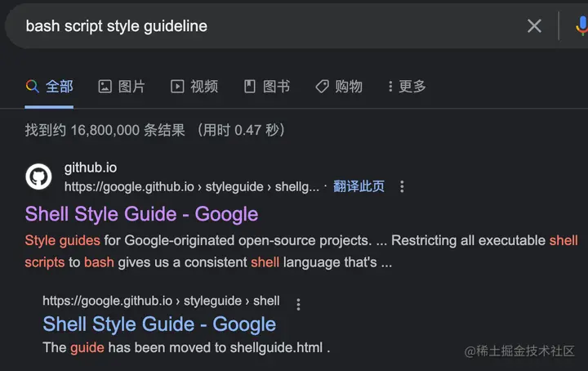Image resolution: width=588 pixels, height=371 pixels.
Task: Open the google.github.io › styleguide › shellg... URL
Action: (192, 186)
